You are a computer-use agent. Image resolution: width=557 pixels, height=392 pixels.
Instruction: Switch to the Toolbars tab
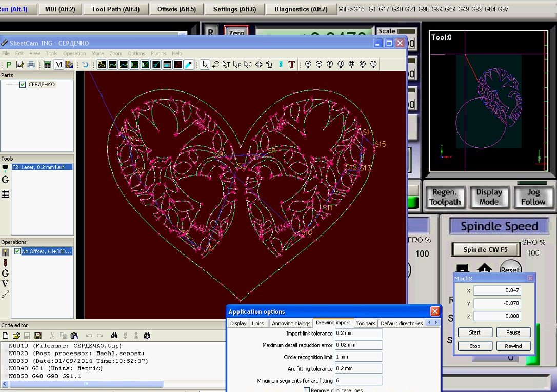(366, 323)
